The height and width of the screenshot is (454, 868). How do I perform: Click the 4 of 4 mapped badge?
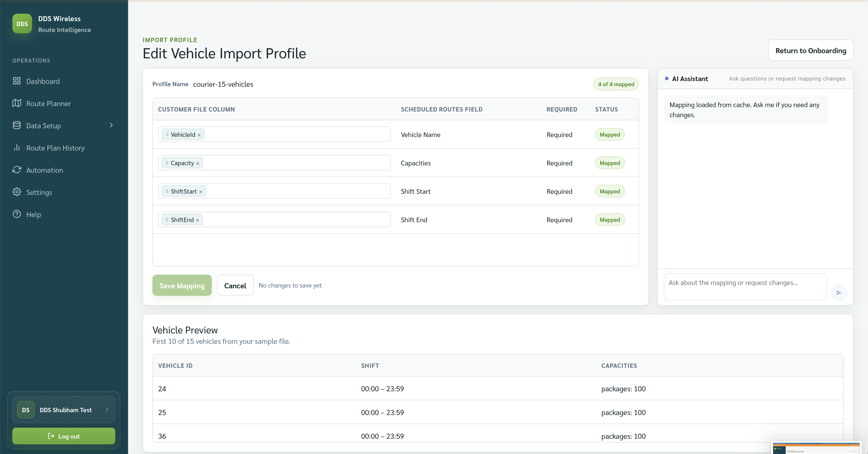pos(616,84)
